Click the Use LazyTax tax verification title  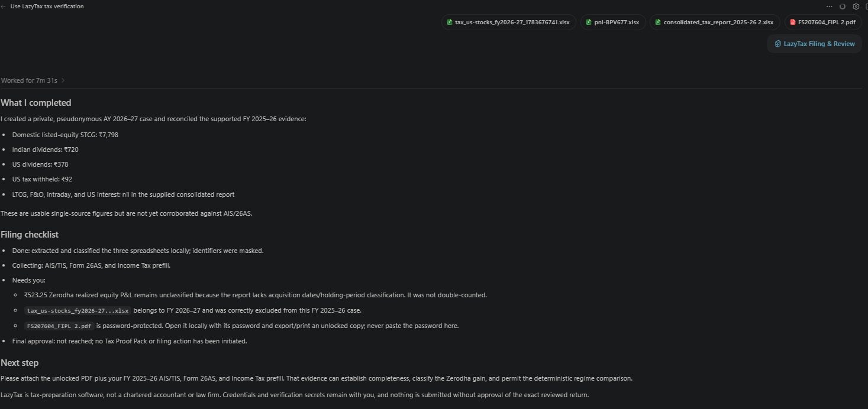[x=47, y=7]
